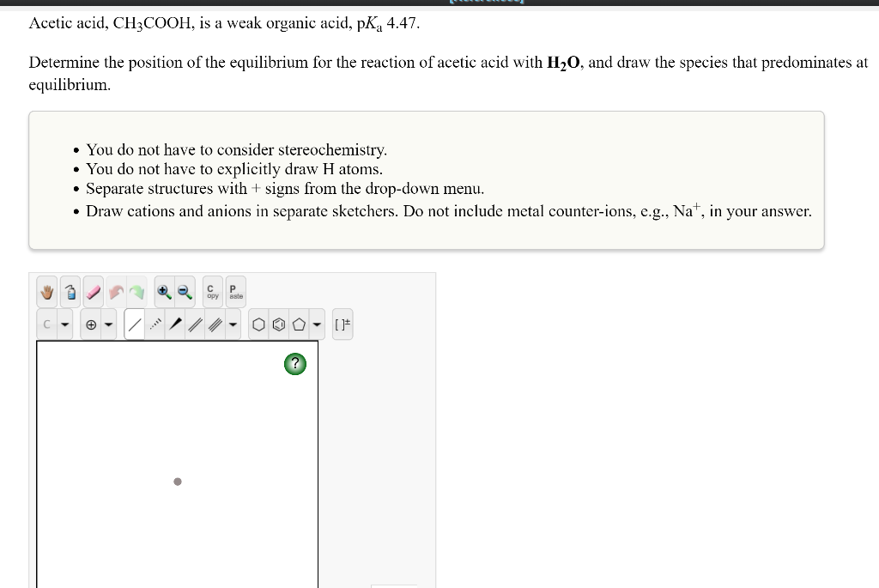This screenshot has width=879, height=588.
Task: Select the triple bond tool
Action: point(212,324)
